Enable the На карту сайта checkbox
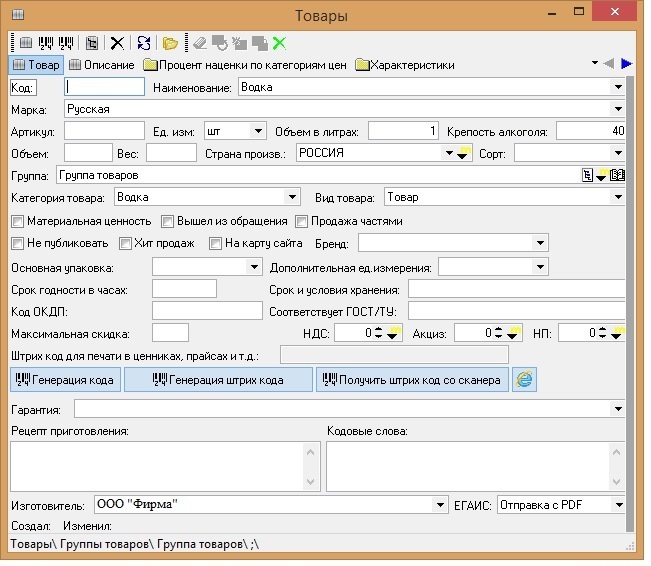 [215, 243]
